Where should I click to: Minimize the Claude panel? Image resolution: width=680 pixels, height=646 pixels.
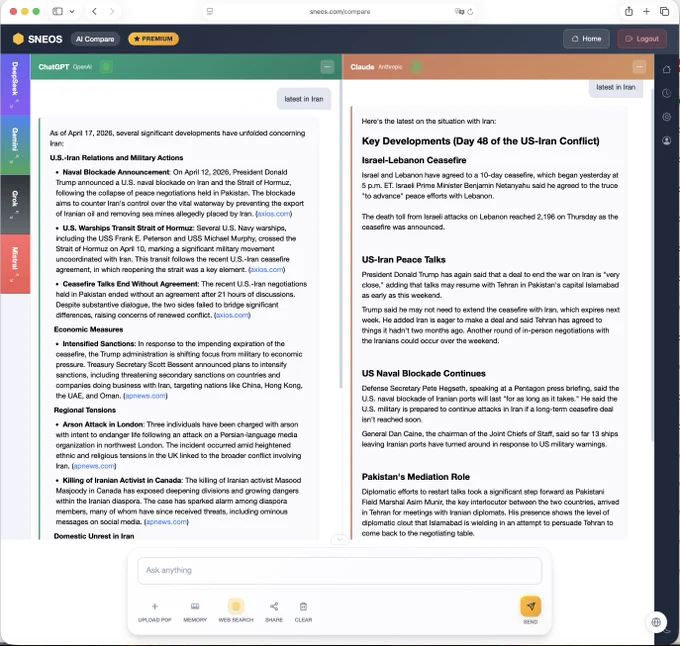point(639,67)
